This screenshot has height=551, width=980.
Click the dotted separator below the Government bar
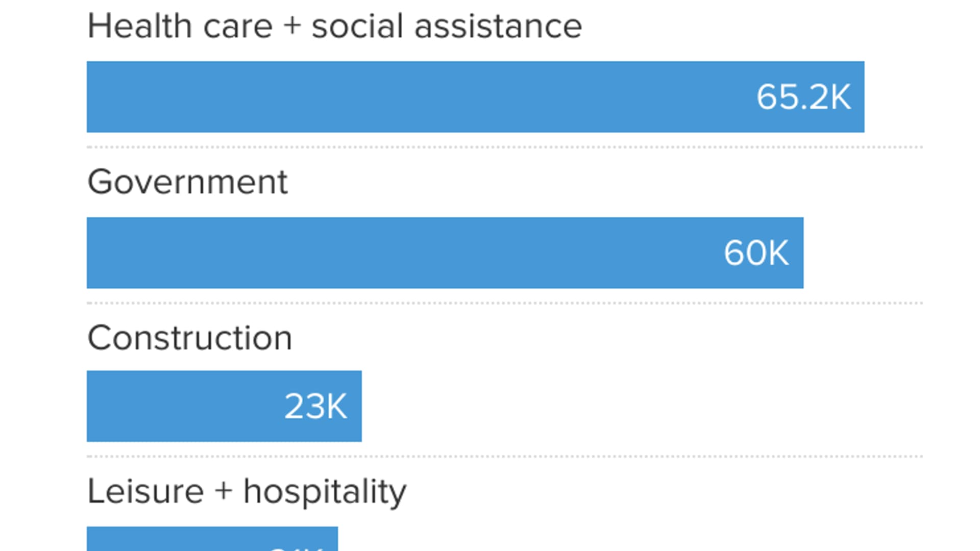pos(504,303)
